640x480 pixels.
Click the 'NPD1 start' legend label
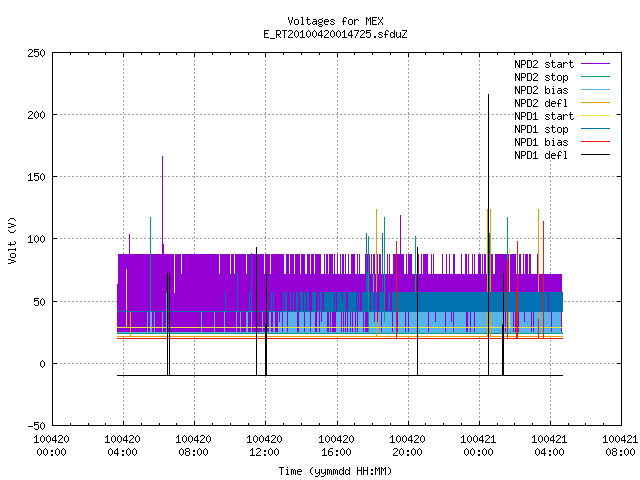click(544, 116)
